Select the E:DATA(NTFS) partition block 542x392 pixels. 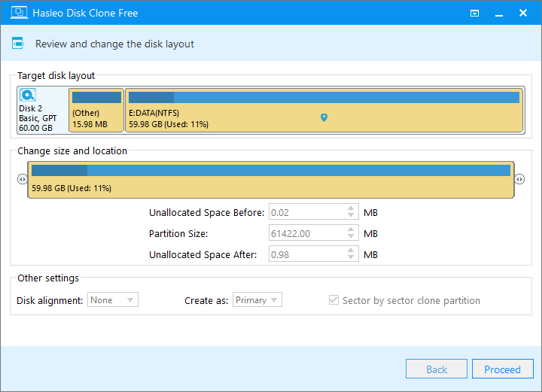click(x=324, y=110)
